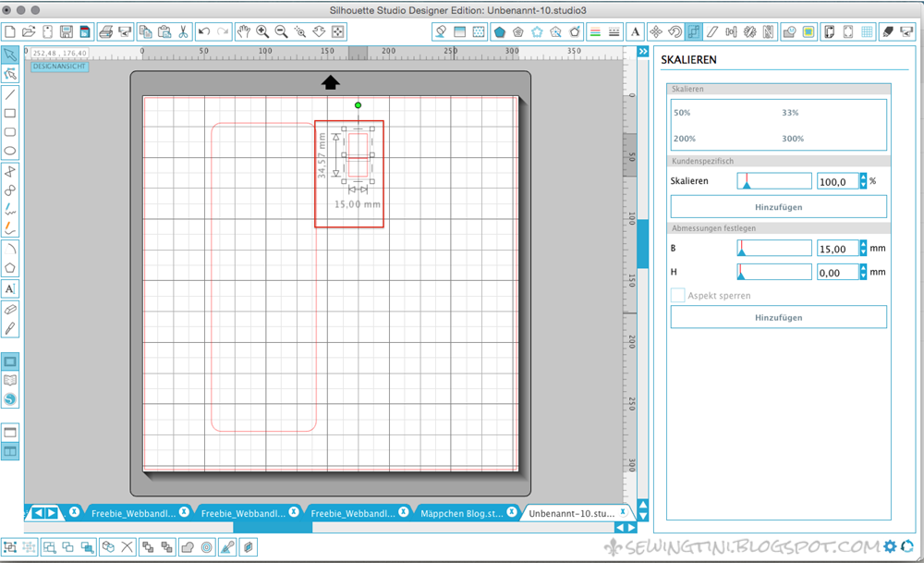Select the Pan hand tool
924x563 pixels.
coord(243,31)
